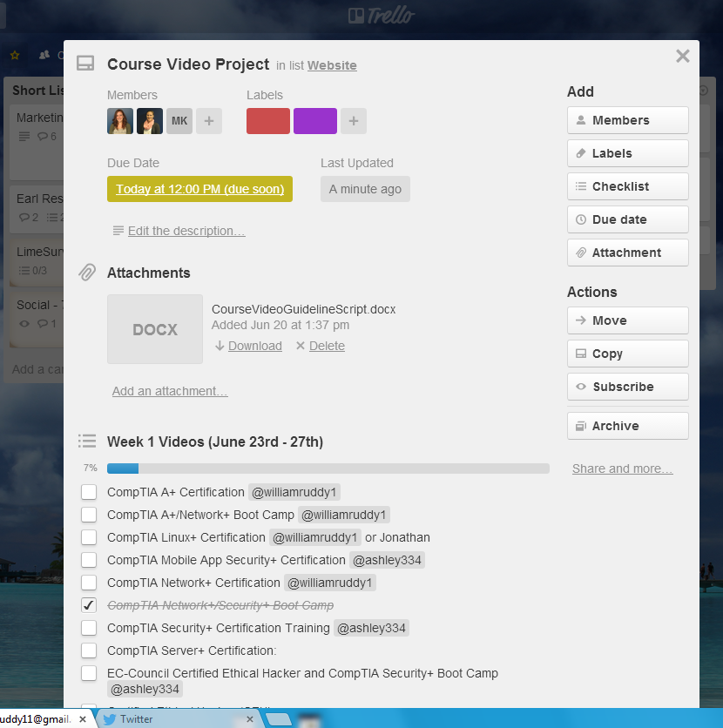This screenshot has width=723, height=728.
Task: Click the Week 1 Videos checklist title
Action: point(215,442)
